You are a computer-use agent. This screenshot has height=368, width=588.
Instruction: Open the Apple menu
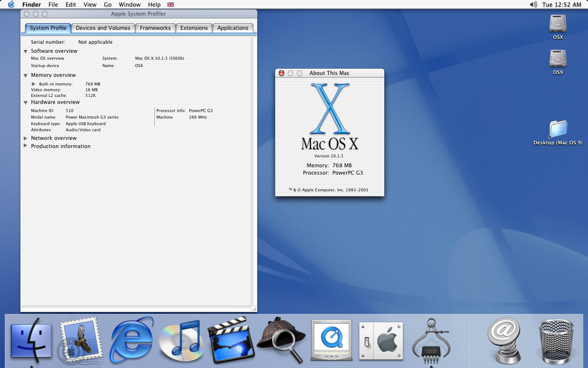click(11, 4)
